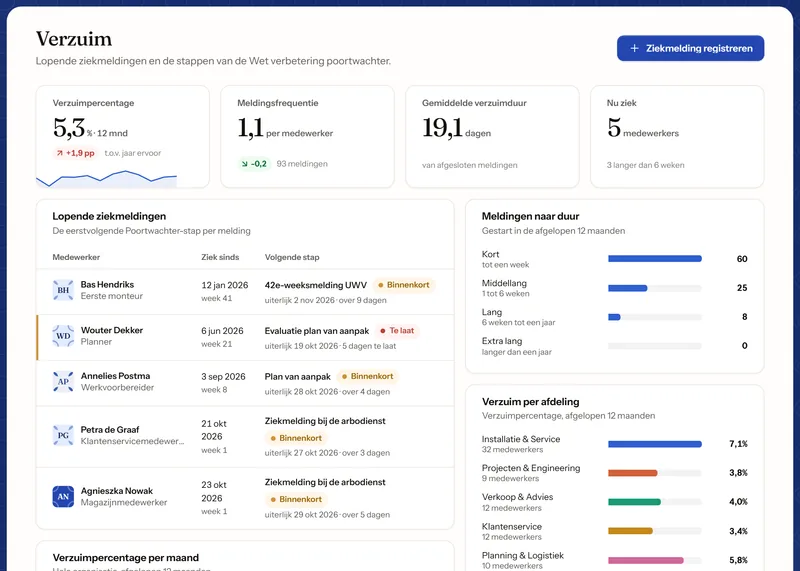The image size is (800, 571).
Task: Open the Nu ziek card value 5
Action: 614,128
